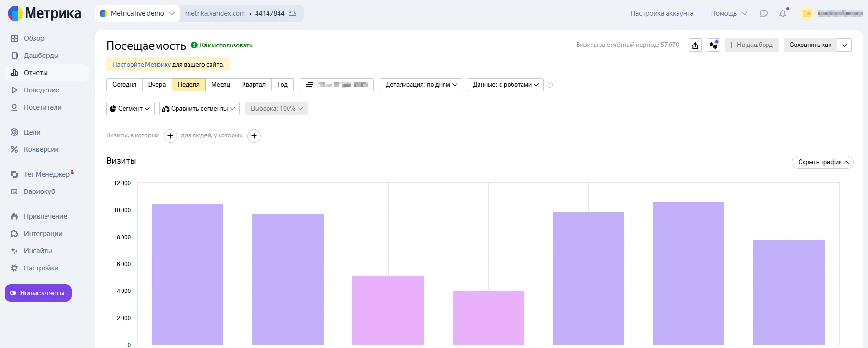Add a visit condition with plus button

click(170, 136)
